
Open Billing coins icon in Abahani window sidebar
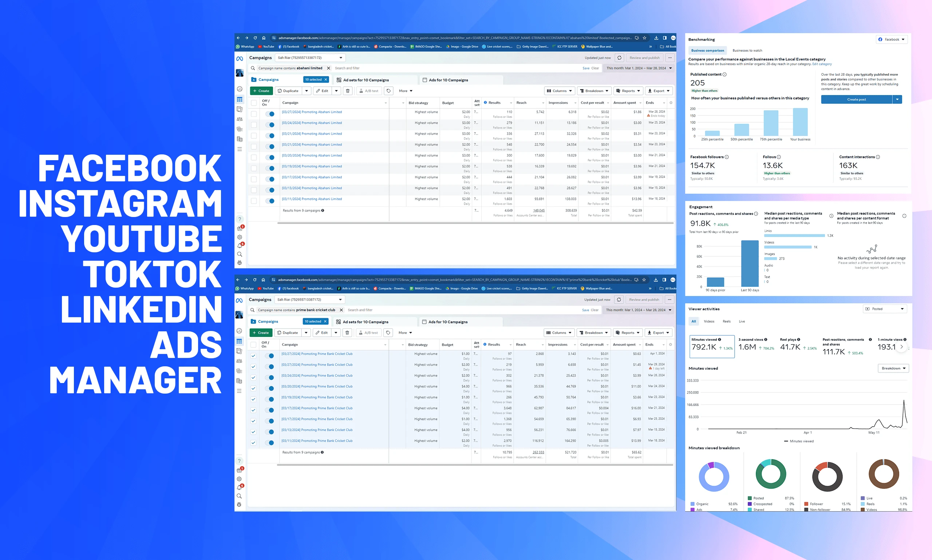[240, 139]
